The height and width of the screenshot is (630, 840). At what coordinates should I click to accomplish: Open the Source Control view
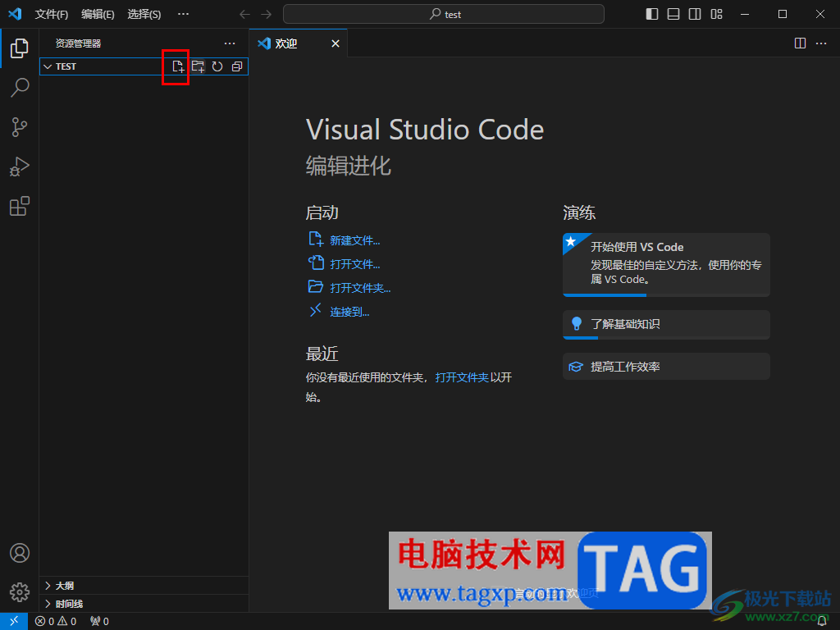coord(20,127)
